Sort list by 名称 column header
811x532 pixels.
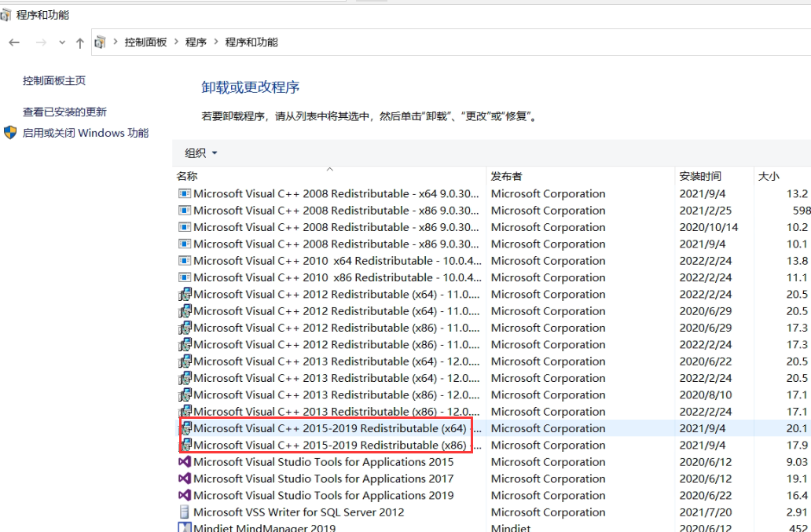(187, 177)
